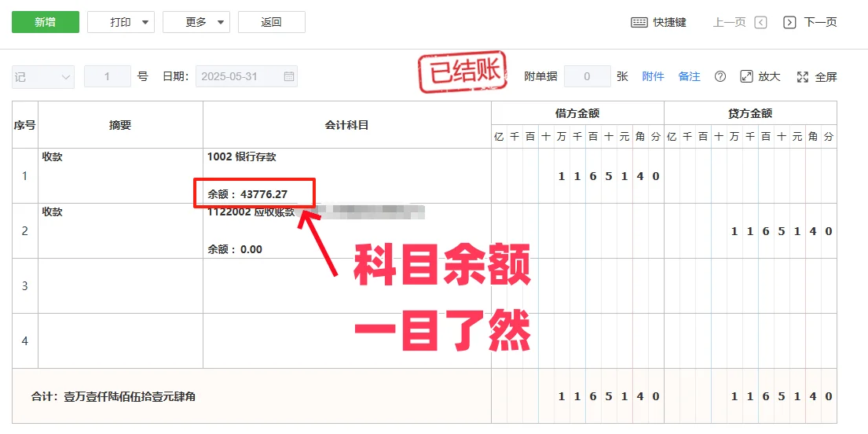868x434 pixels.
Task: Click the 借方金额 column header
Action: [577, 114]
